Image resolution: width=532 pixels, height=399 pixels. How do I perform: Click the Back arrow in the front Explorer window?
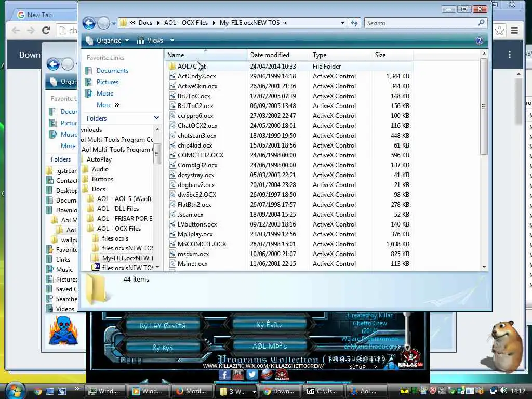89,23
